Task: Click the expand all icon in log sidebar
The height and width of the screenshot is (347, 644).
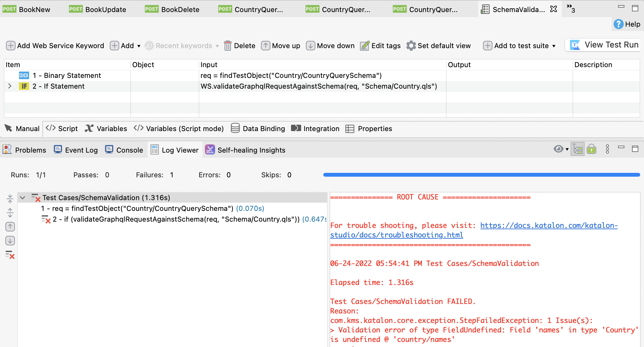Action: tap(10, 212)
